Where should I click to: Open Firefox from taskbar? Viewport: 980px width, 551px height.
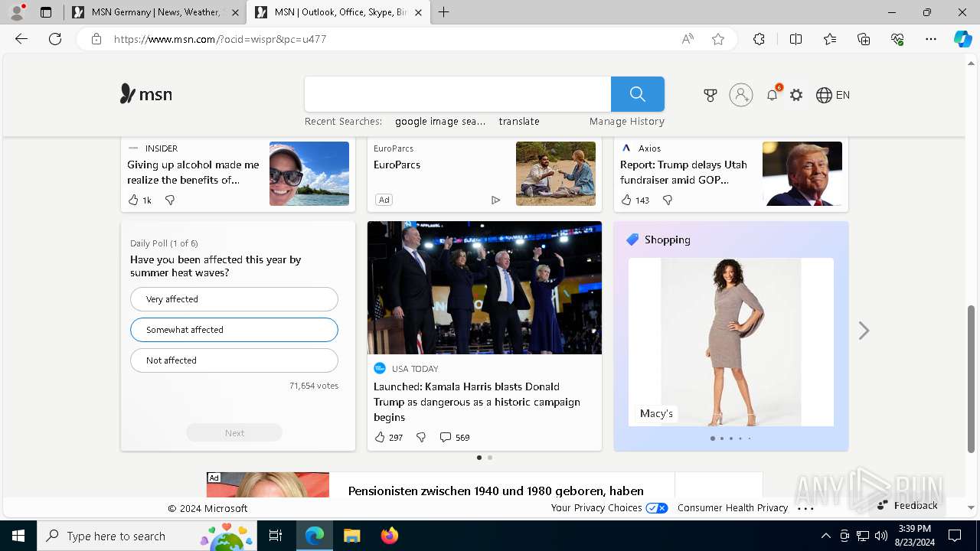(x=390, y=536)
